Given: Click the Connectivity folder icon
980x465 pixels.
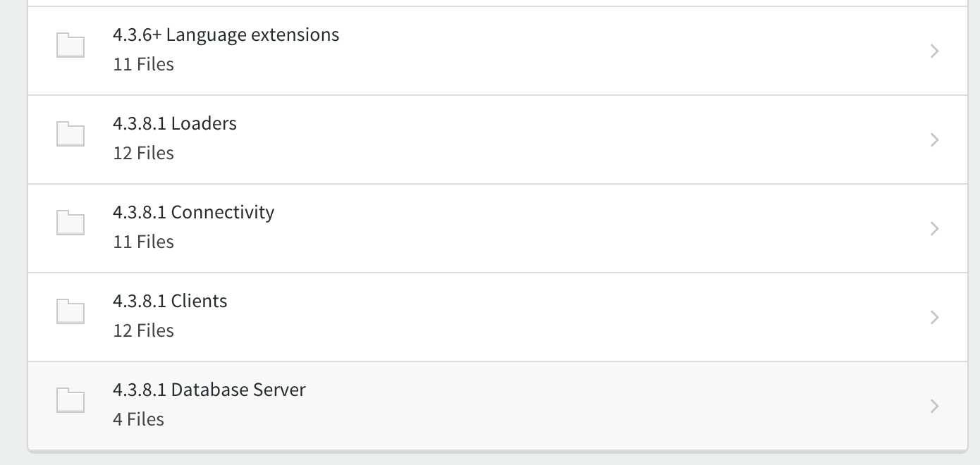Looking at the screenshot, I should (x=71, y=223).
